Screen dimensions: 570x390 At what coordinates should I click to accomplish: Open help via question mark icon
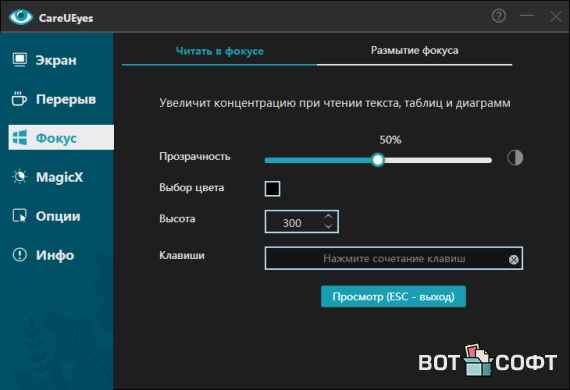point(499,16)
